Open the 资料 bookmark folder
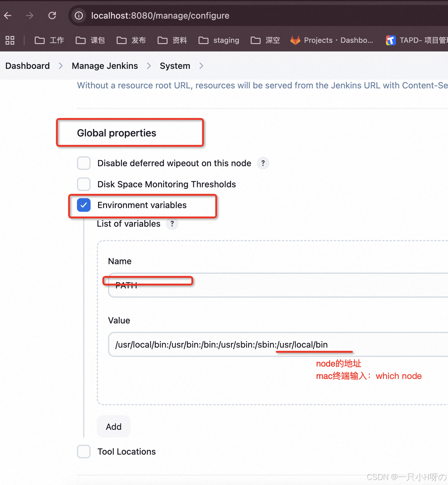The image size is (448, 485). (172, 40)
